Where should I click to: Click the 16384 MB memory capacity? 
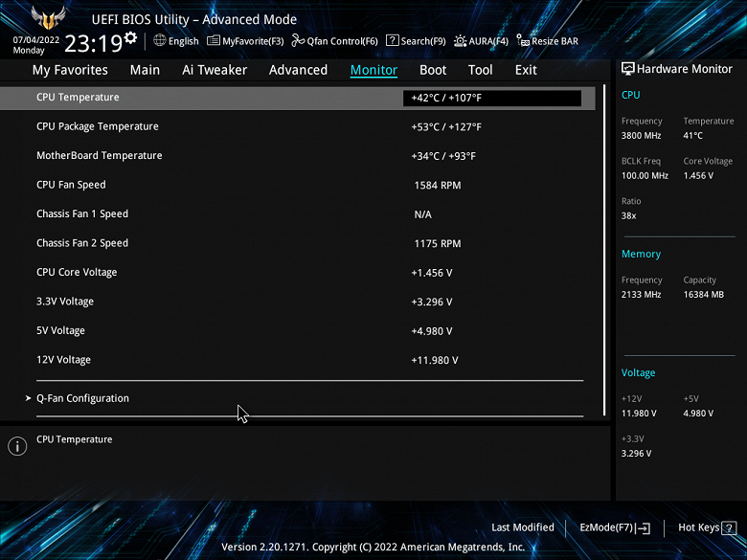(x=704, y=295)
